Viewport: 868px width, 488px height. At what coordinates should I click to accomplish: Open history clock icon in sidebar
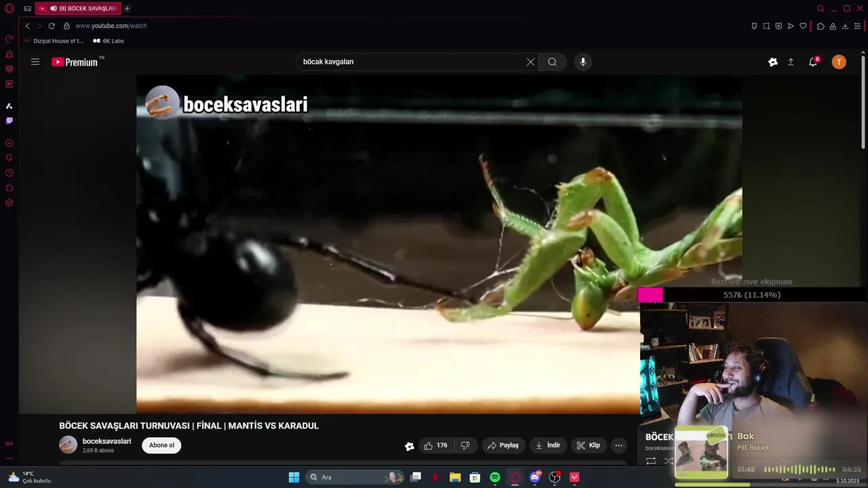[9, 173]
